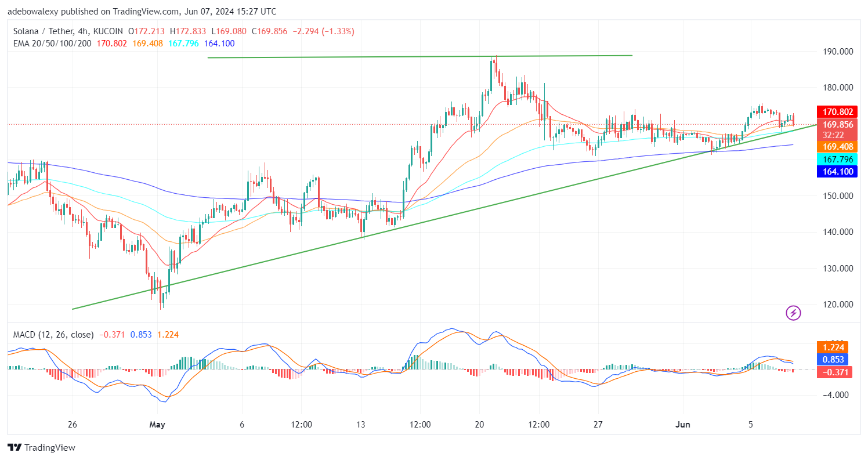Click the 32:22 countdown timer label

pos(833,135)
